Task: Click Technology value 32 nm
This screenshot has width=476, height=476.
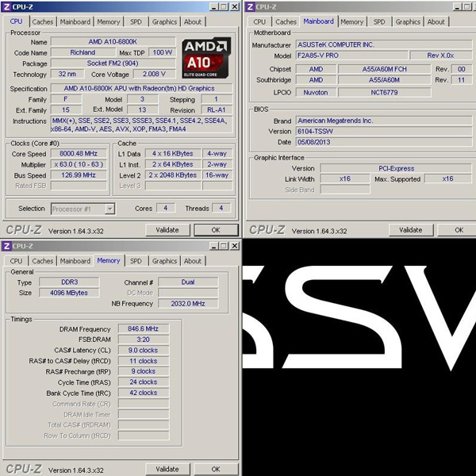Action: click(67, 74)
